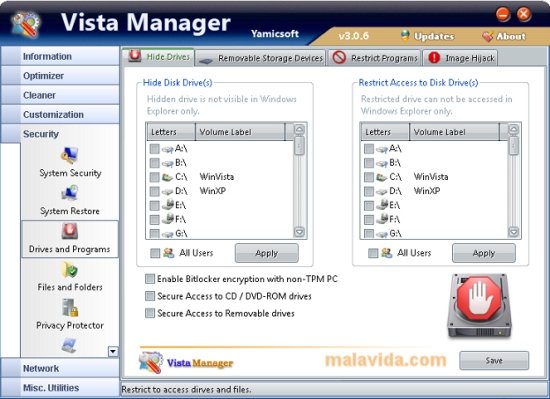Sort Restrict list by Volume Label column
The width and height of the screenshot is (550, 399).
454,132
